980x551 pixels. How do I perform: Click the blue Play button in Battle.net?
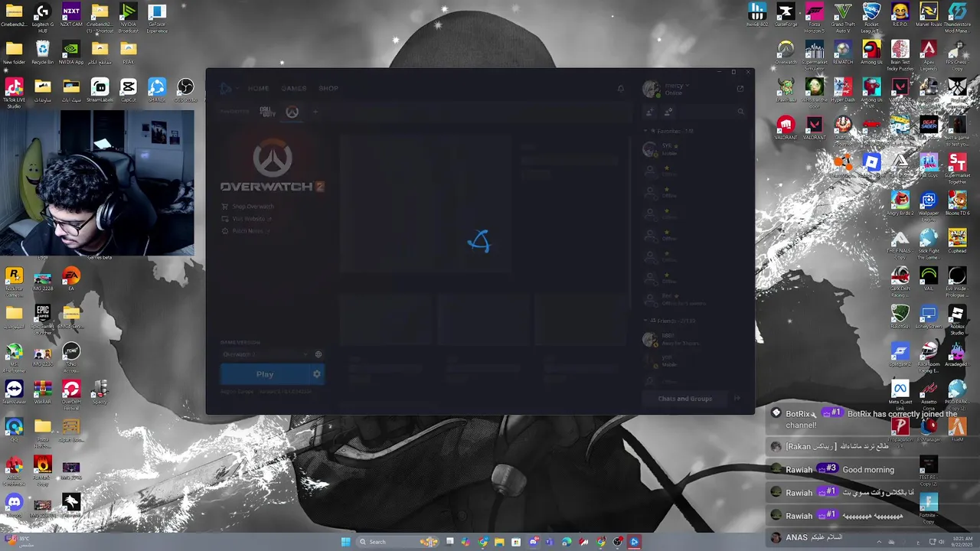(265, 374)
